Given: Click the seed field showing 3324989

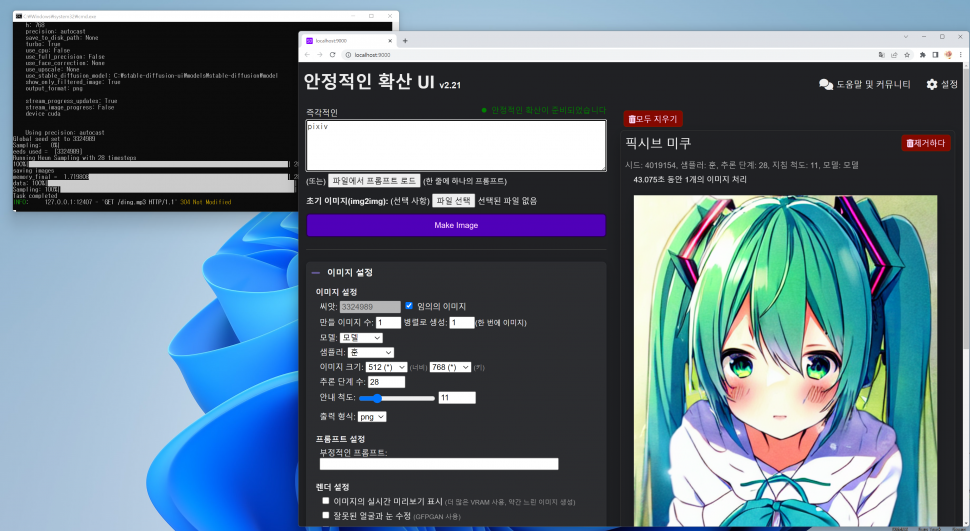Looking at the screenshot, I should (x=370, y=307).
